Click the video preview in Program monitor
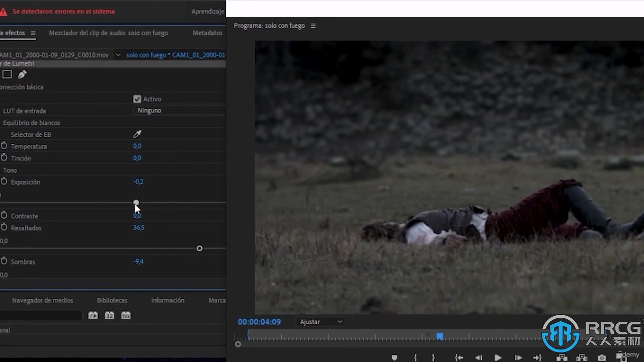Viewport: 644px width, 362px height. coord(449,177)
